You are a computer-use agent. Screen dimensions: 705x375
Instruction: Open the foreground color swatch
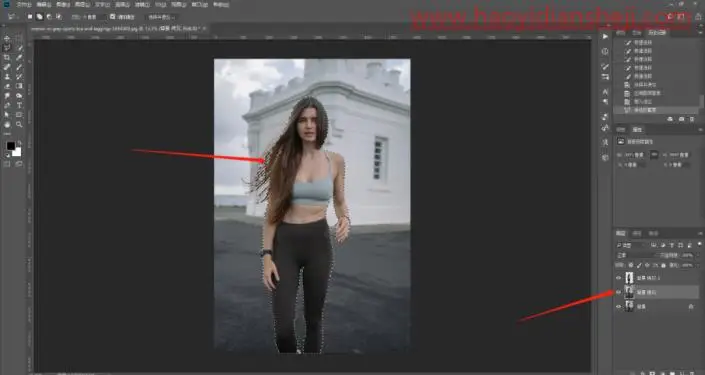(10, 146)
